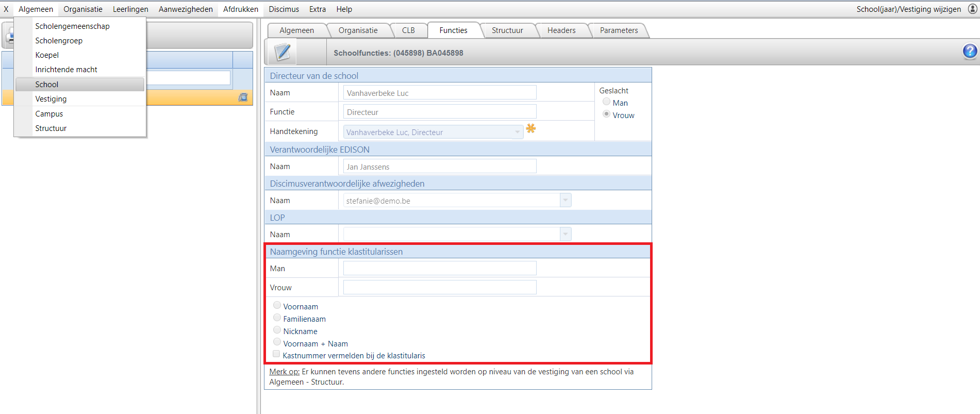Open the Afdrukken menu
Image resolution: width=980 pixels, height=414 pixels.
coord(241,9)
